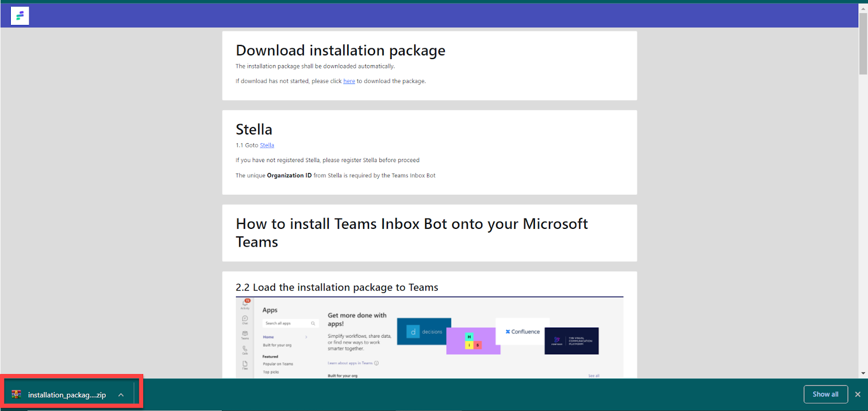Click See all in the Teams screenshot

[594, 376]
